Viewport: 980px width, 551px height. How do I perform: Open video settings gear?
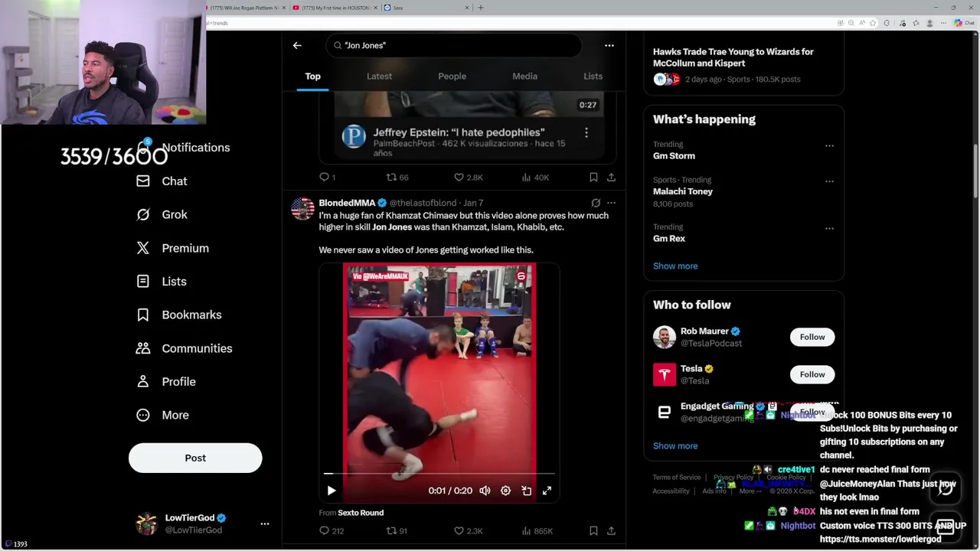click(x=505, y=491)
